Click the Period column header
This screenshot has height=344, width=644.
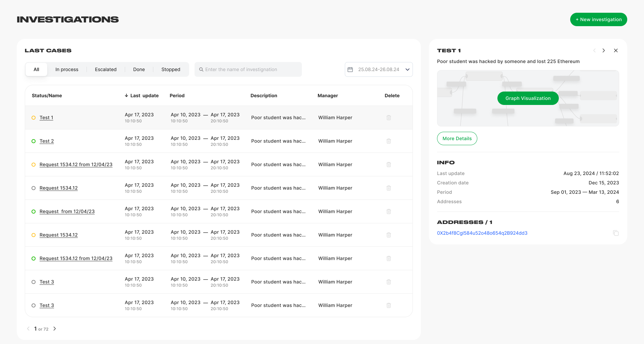[177, 96]
